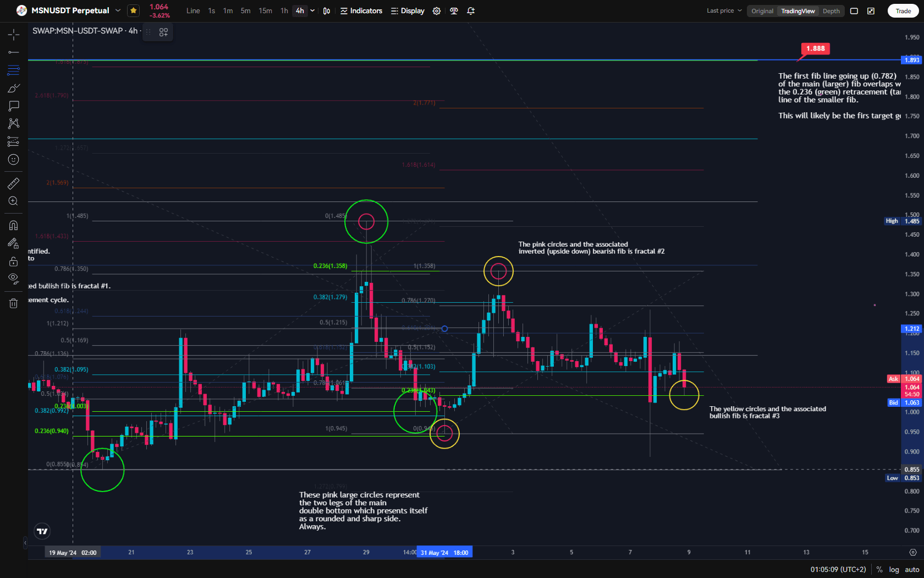Image resolution: width=924 pixels, height=578 pixels.
Task: Create a price alert with bell icon
Action: point(471,11)
